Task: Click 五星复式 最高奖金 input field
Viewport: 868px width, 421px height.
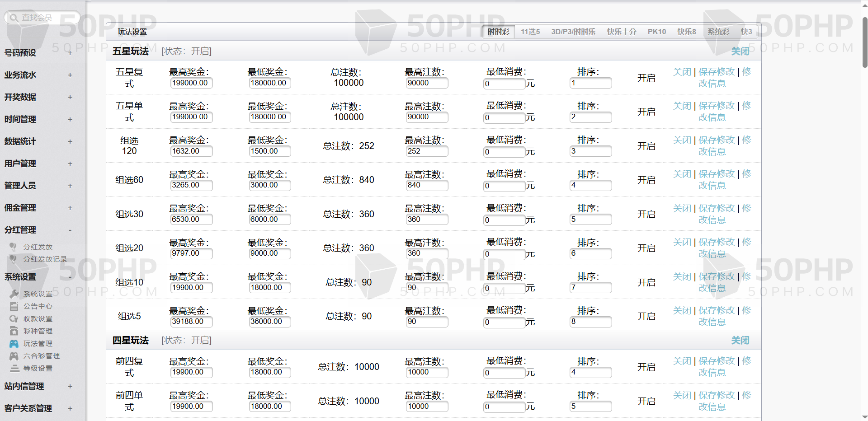Action: pyautogui.click(x=191, y=83)
